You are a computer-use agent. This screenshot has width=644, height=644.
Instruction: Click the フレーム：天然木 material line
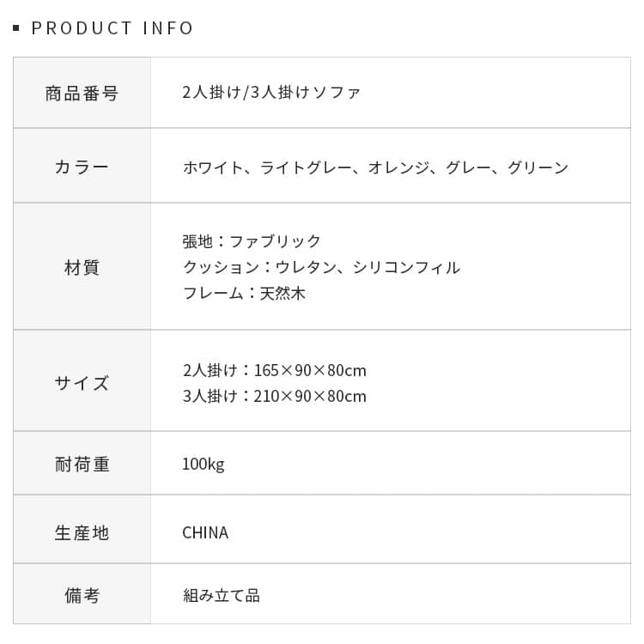pyautogui.click(x=244, y=294)
